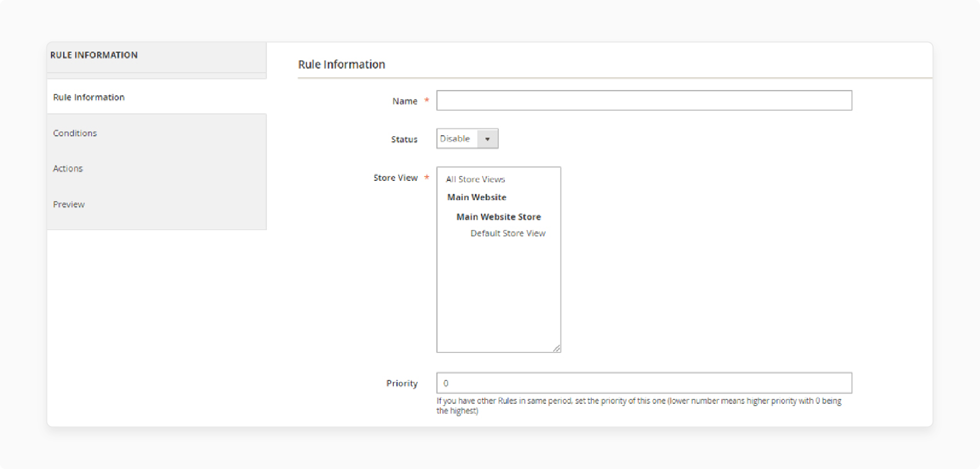This screenshot has height=469, width=980.
Task: Click the Store View field label
Action: coord(395,178)
